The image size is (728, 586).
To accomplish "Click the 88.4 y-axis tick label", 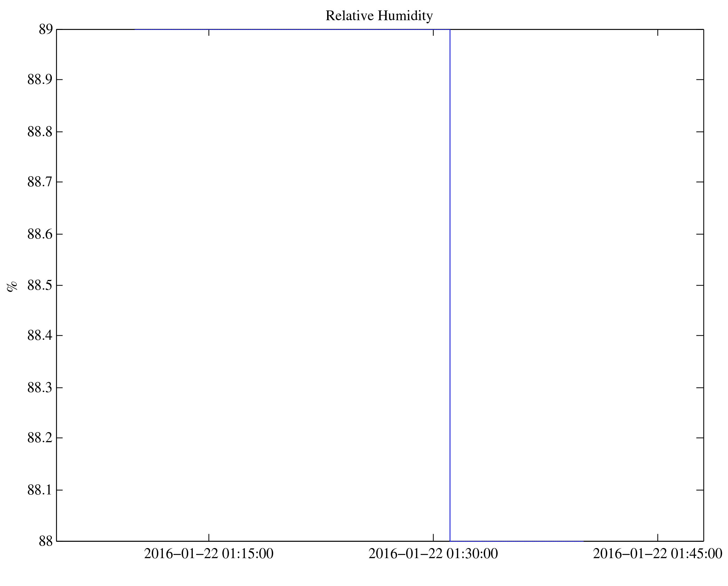I will click(40, 336).
